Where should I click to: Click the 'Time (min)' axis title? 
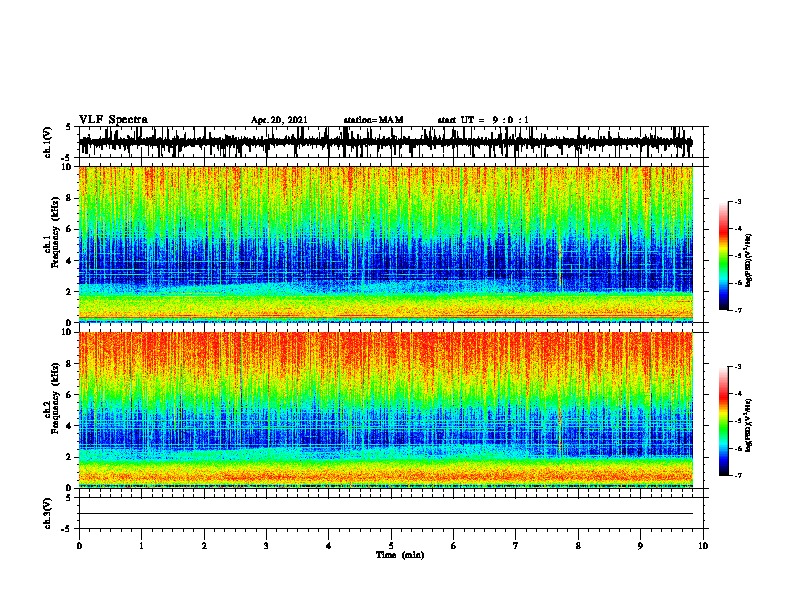(400, 555)
